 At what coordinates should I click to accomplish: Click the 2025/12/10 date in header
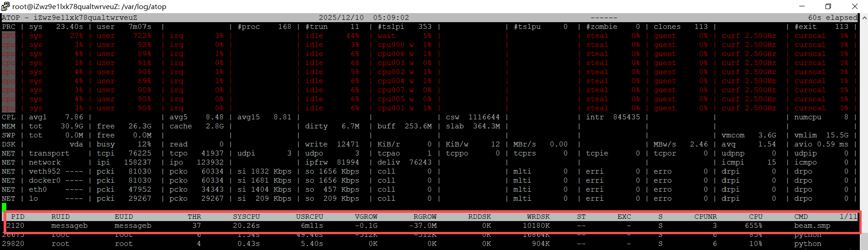click(341, 18)
